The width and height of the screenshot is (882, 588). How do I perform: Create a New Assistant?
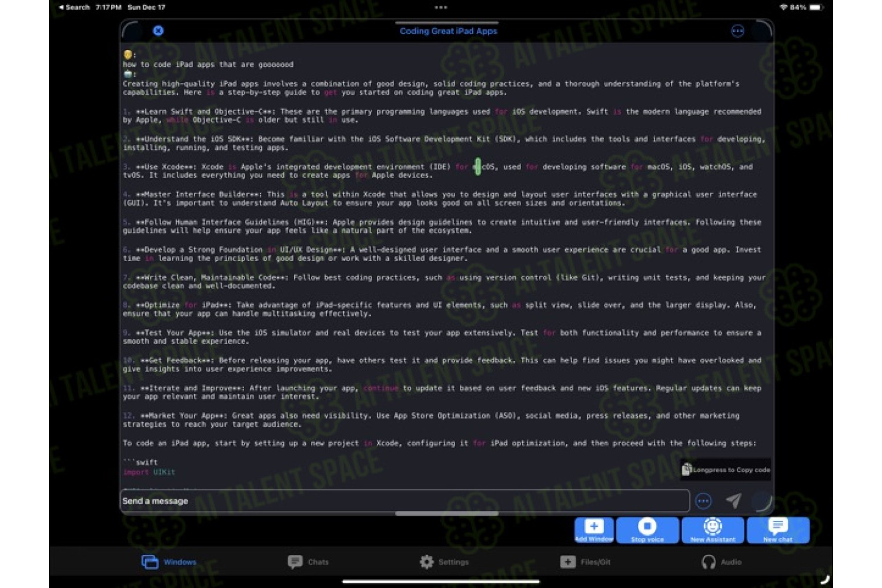click(x=713, y=530)
